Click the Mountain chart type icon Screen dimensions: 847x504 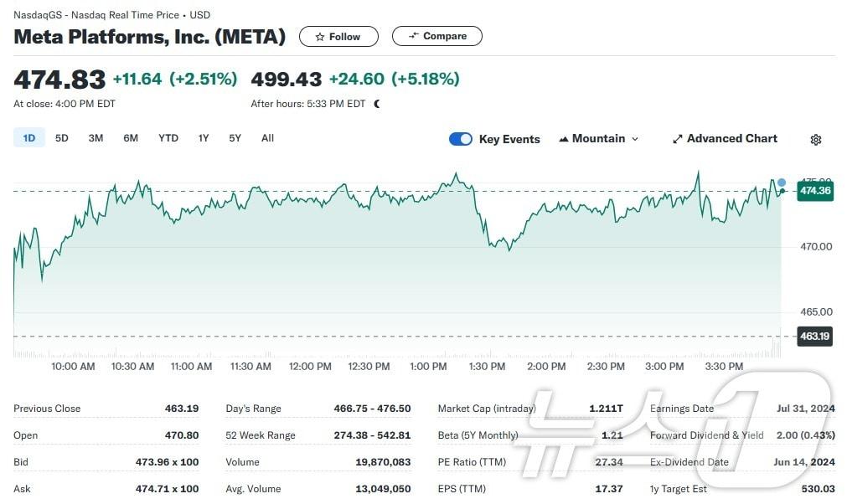(563, 139)
